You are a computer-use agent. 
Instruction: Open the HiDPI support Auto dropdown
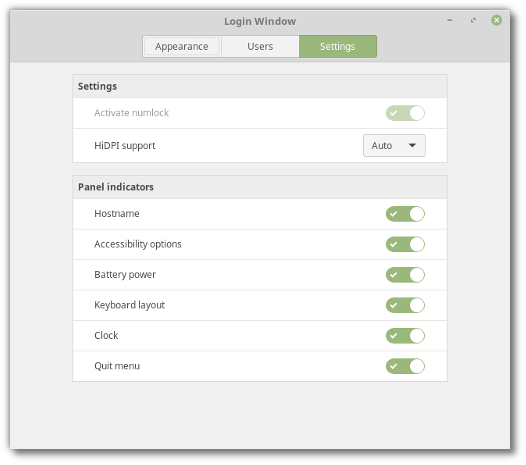coord(394,146)
